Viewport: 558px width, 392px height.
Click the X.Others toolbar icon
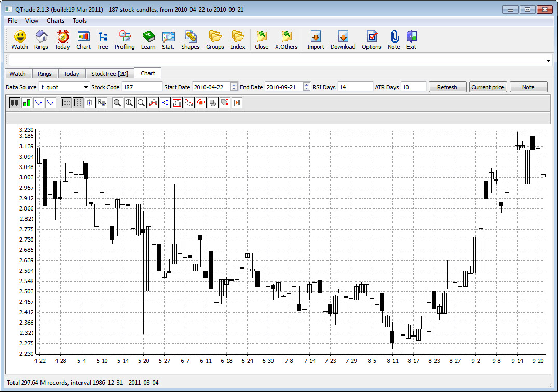point(286,39)
